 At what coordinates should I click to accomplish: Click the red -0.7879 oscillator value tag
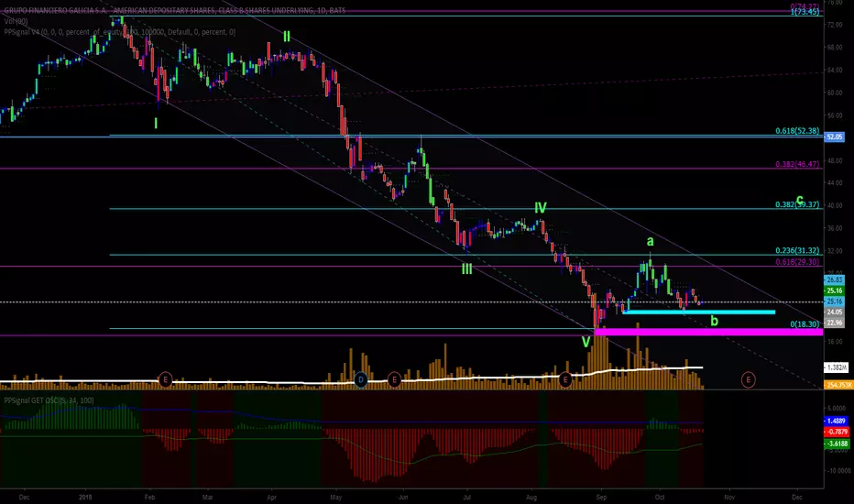click(837, 432)
